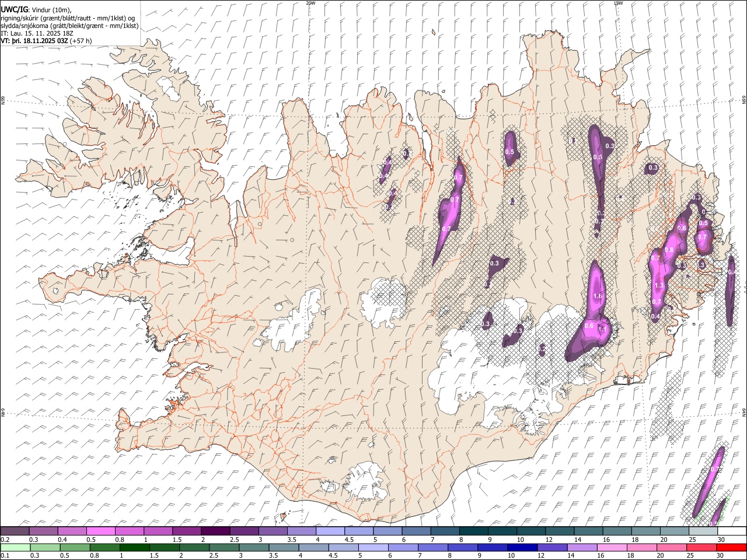
Task: Select the 18 grey-teal swatch, upper legend row
Action: [645, 531]
